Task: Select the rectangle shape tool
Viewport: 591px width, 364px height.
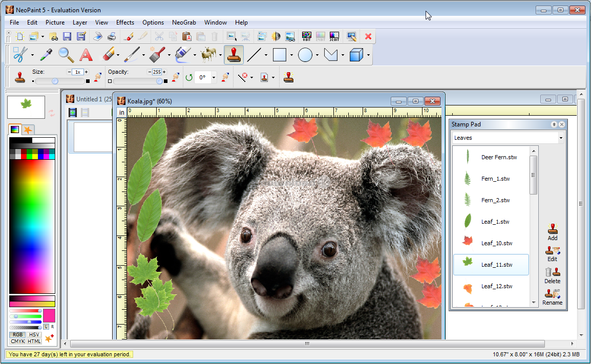Action: tap(280, 55)
